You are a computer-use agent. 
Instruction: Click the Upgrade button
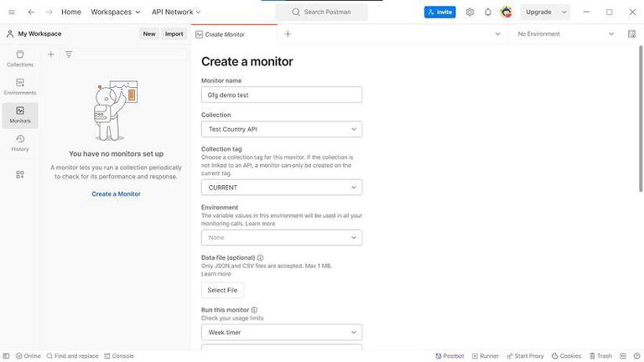coord(539,13)
